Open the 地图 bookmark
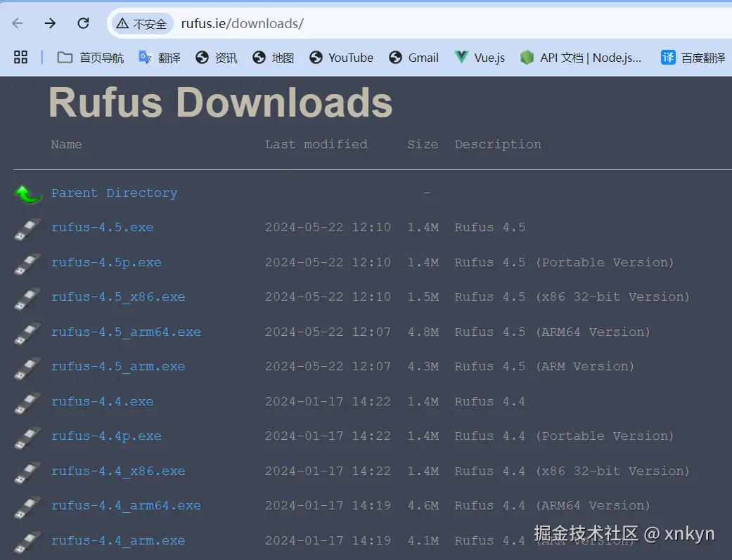732x560 pixels. 273,58
